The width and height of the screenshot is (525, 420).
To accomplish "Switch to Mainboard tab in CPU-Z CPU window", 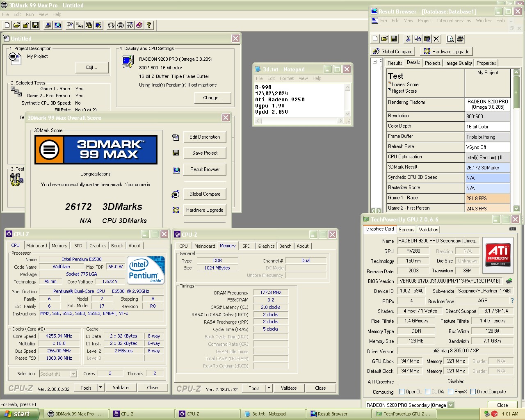I will pos(37,246).
